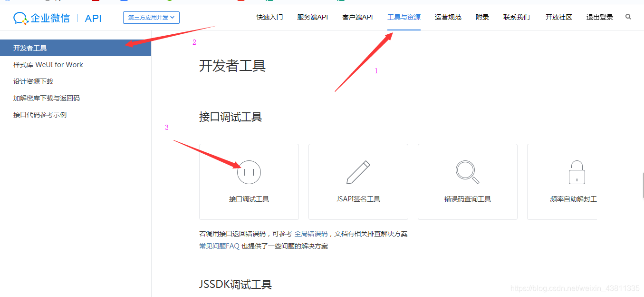
Task: Click 联系我们 in the navigation
Action: (x=517, y=17)
